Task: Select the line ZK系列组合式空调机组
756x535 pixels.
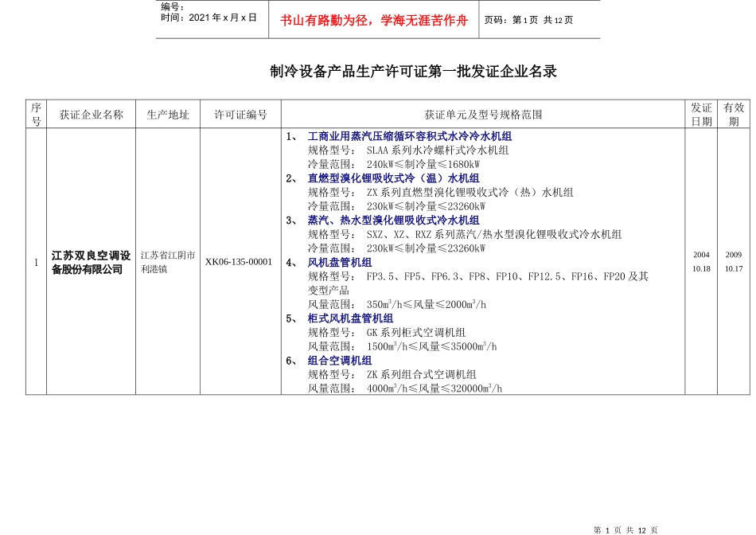Action: tap(421, 374)
